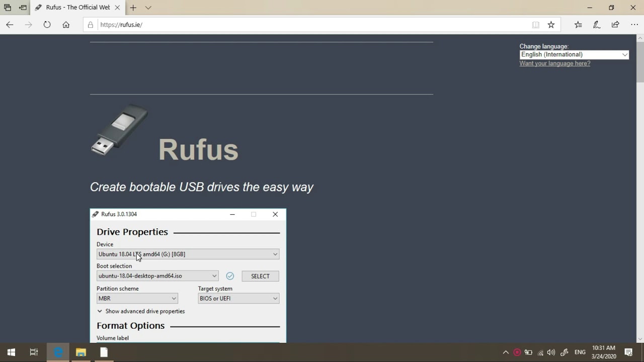The image size is (644, 362).
Task: Add page to favorites with star icon
Action: pyautogui.click(x=551, y=25)
